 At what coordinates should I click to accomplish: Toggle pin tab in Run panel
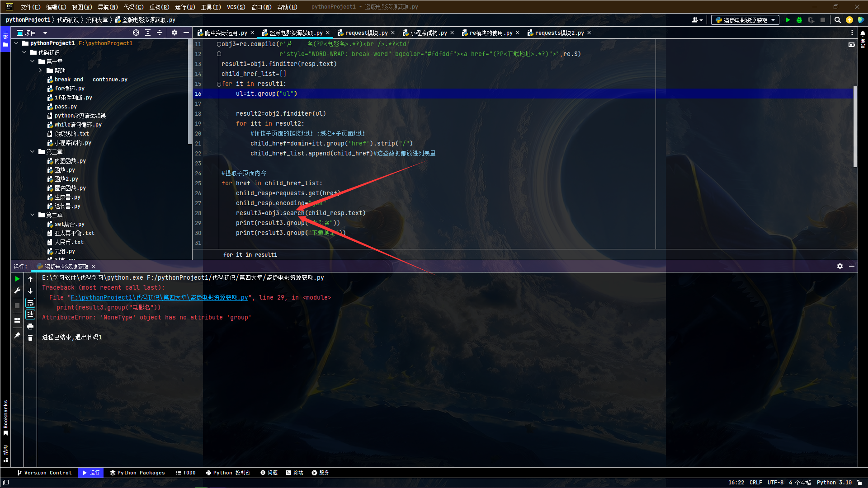[17, 335]
